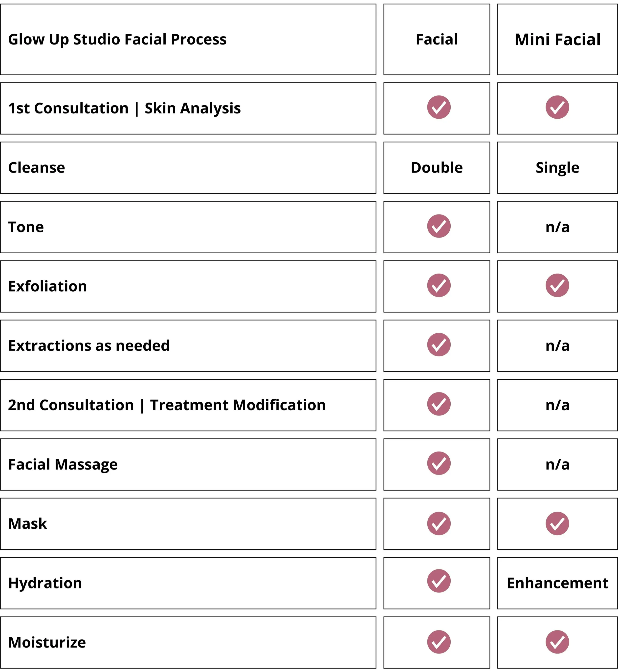
Task: Click the Facial checkmark for 1st Consultation
Action: pyautogui.click(x=439, y=107)
